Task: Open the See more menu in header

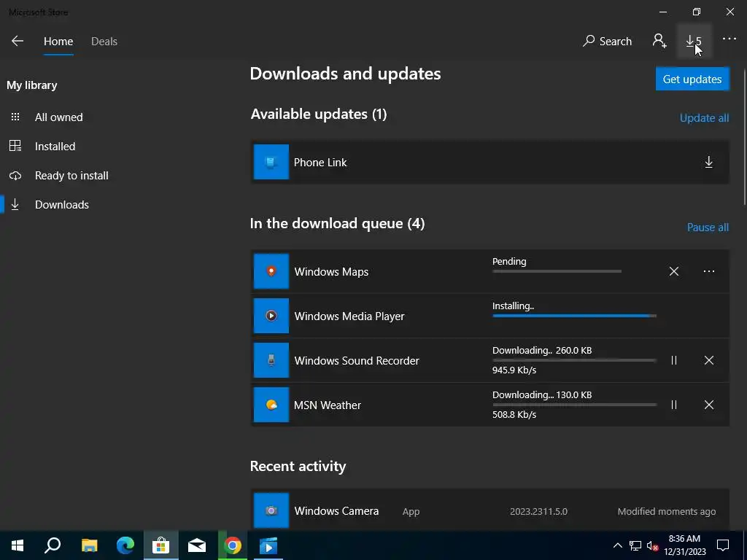Action: [x=729, y=39]
